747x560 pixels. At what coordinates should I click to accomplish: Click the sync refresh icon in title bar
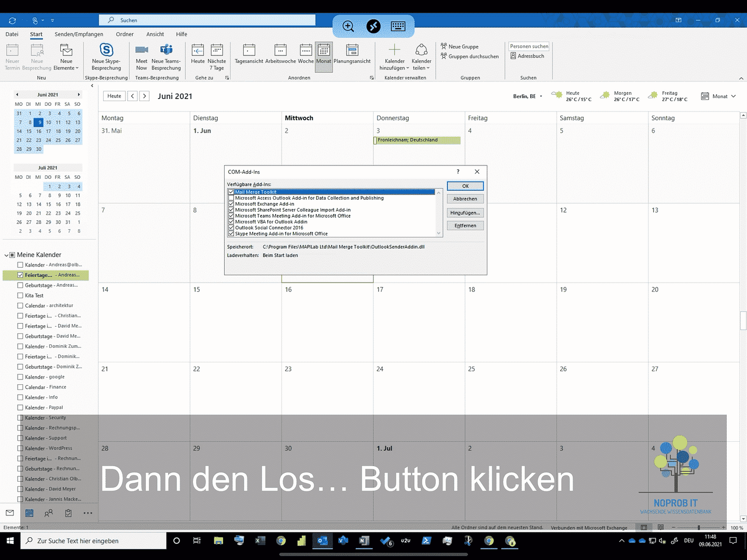pyautogui.click(x=12, y=20)
